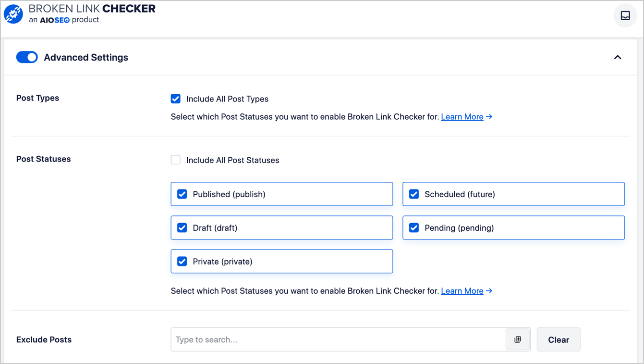Collapse the Advanced Settings section chevron
Image resolution: width=644 pixels, height=364 pixels.
click(618, 58)
